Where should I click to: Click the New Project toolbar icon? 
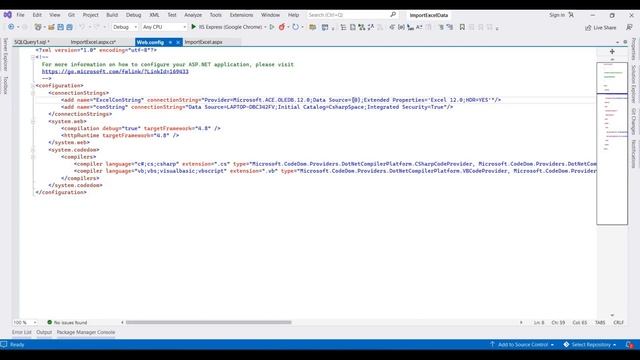pyautogui.click(x=38, y=27)
